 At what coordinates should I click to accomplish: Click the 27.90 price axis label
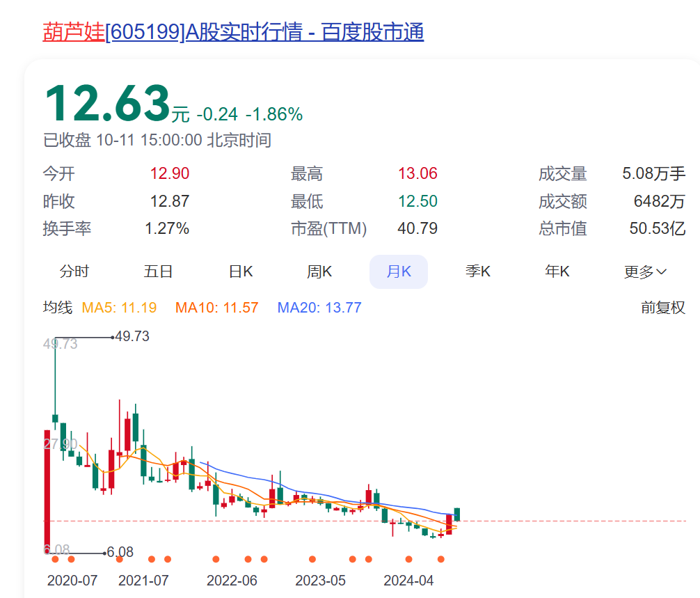[x=61, y=444]
